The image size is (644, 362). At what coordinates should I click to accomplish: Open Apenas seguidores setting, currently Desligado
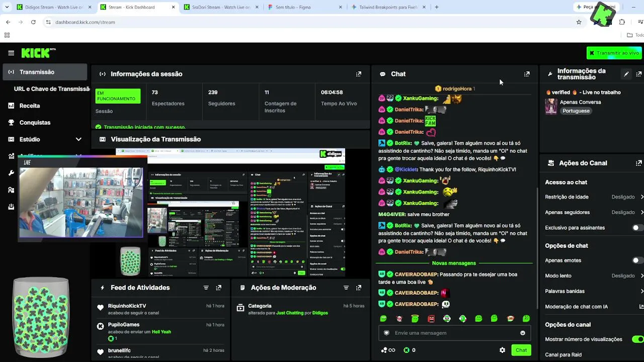pos(594,212)
